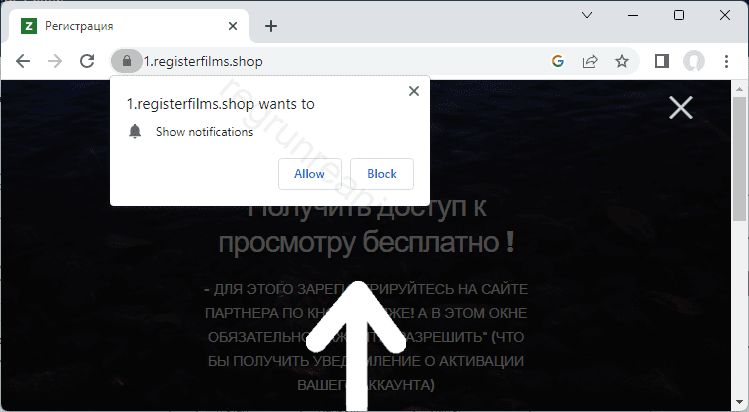749x412 pixels.
Task: Close the page overlay with the large X
Action: pos(680,108)
